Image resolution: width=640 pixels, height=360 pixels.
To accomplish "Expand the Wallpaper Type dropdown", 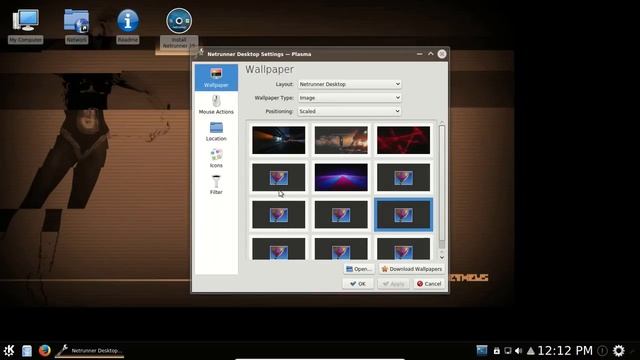I will (x=349, y=98).
